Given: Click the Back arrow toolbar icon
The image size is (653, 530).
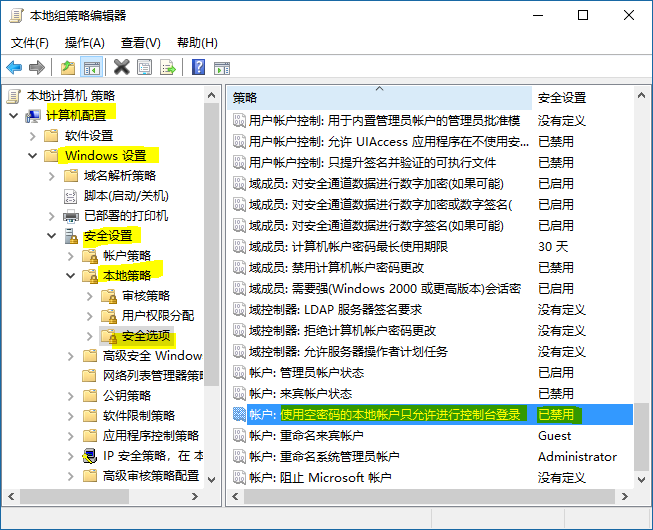Looking at the screenshot, I should tap(14, 67).
